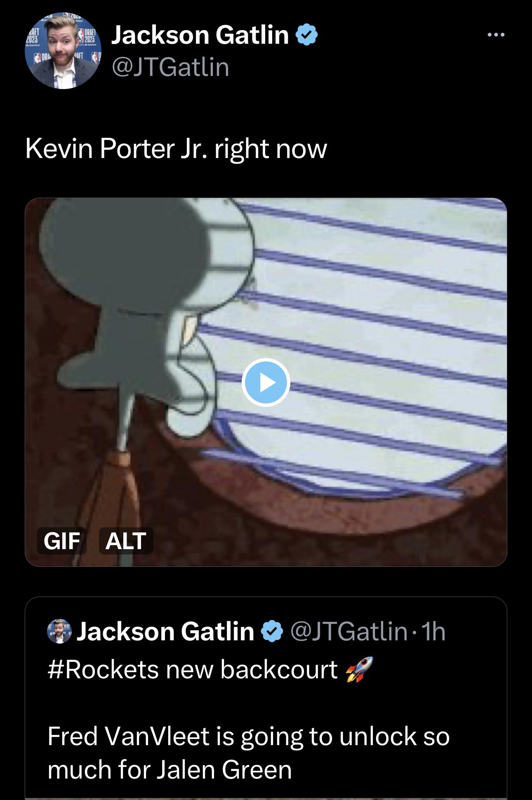
Task: Click the GIF badge on the media
Action: (x=62, y=540)
